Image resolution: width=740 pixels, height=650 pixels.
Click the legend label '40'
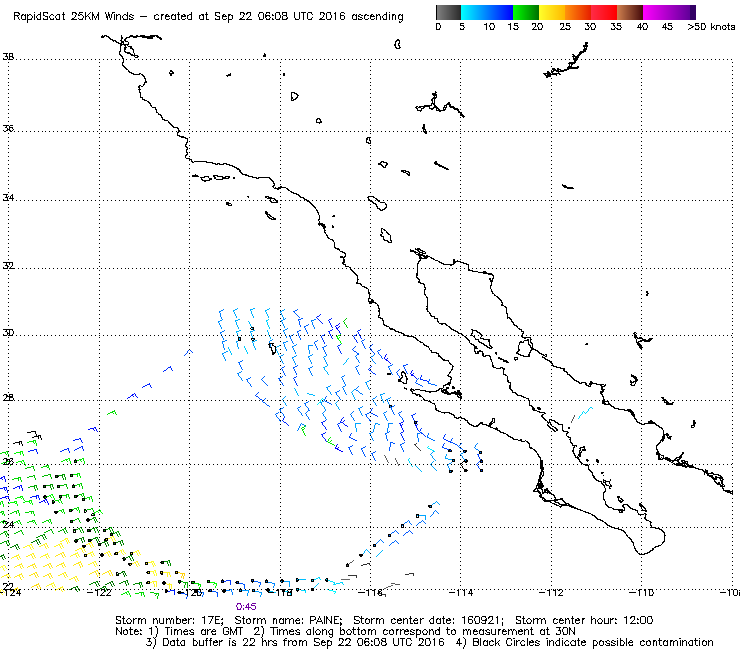(x=642, y=27)
